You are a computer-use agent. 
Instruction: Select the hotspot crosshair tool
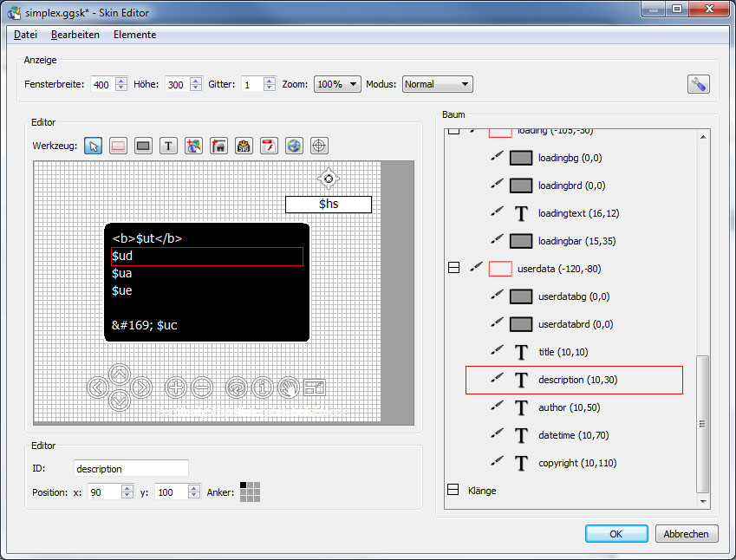coord(320,146)
